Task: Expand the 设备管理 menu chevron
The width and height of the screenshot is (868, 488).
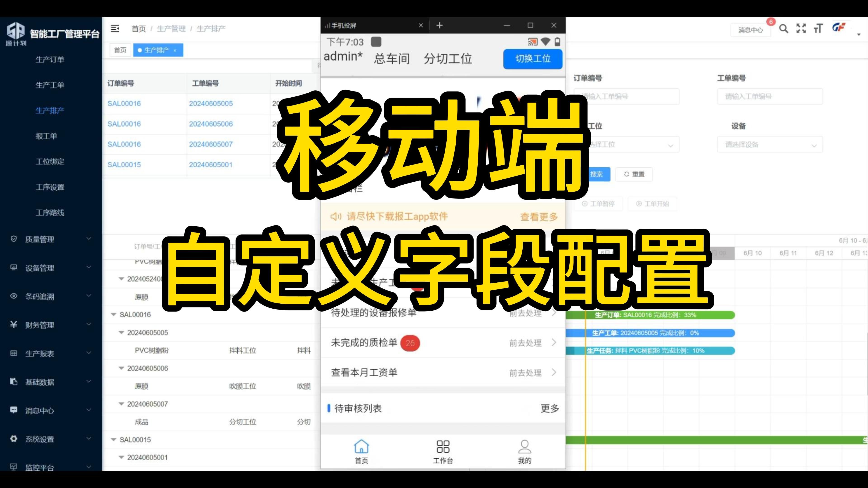Action: [89, 267]
